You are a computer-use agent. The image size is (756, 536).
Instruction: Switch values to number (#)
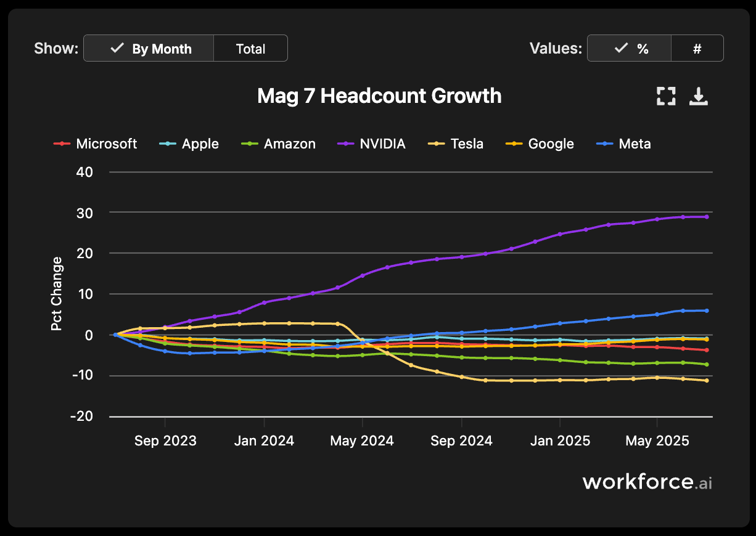click(x=697, y=49)
